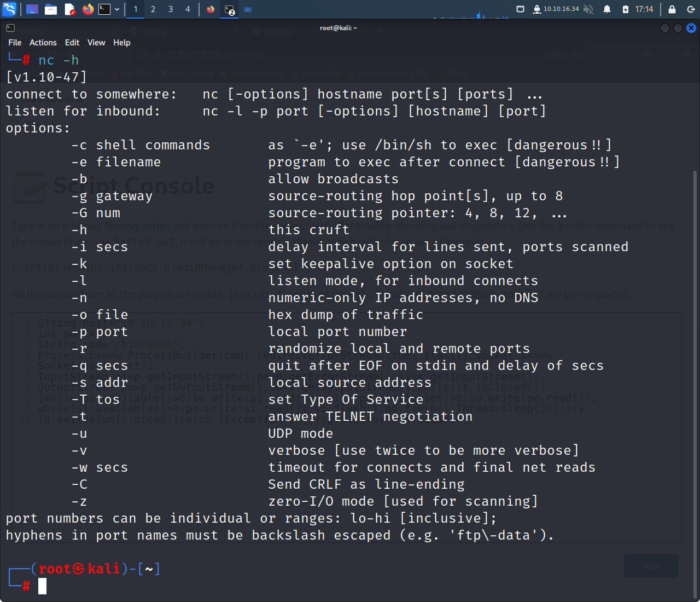Screen dimensions: 700x602
Task: Close the terminal with the blue X button
Action: click(691, 28)
